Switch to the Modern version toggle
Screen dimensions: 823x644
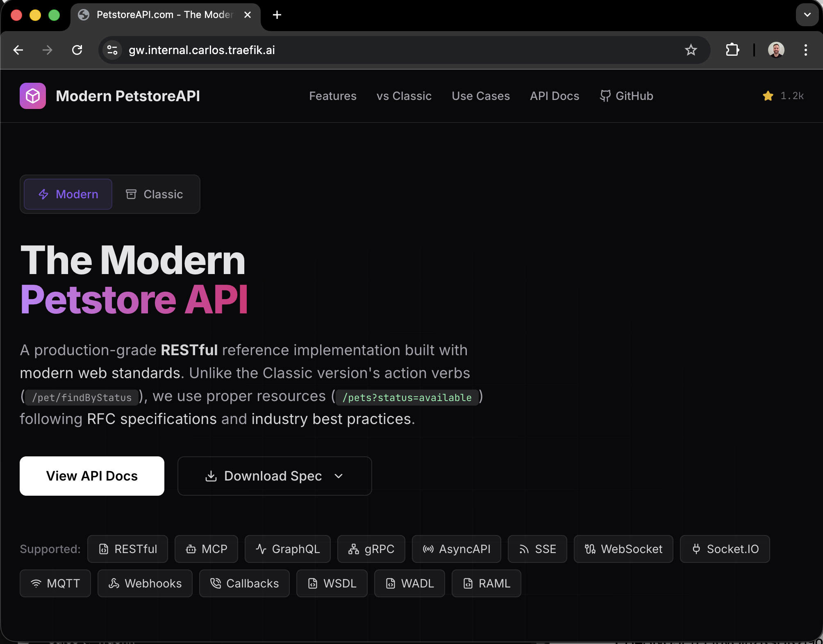click(68, 194)
